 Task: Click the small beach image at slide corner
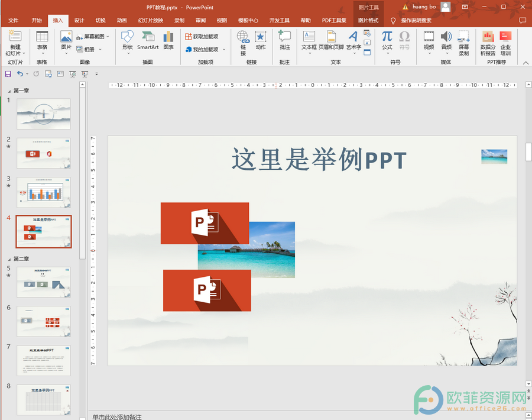point(494,157)
